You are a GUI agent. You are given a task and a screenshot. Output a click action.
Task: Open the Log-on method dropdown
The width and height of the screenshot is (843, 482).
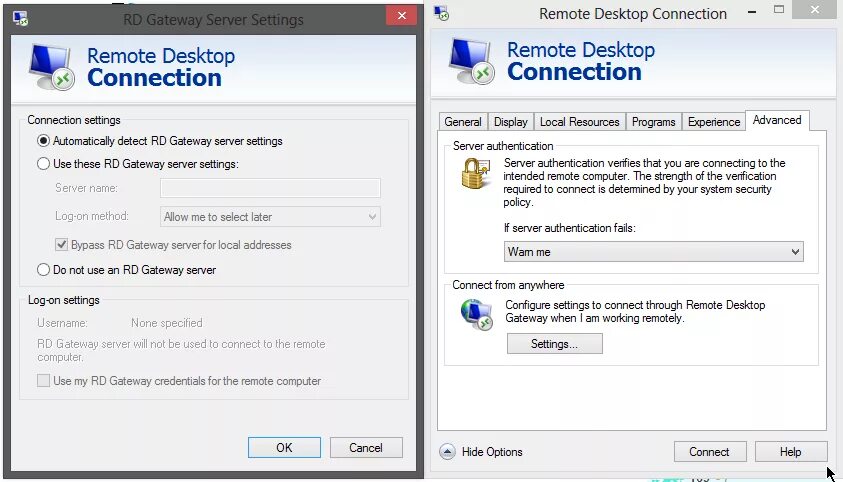pos(270,217)
